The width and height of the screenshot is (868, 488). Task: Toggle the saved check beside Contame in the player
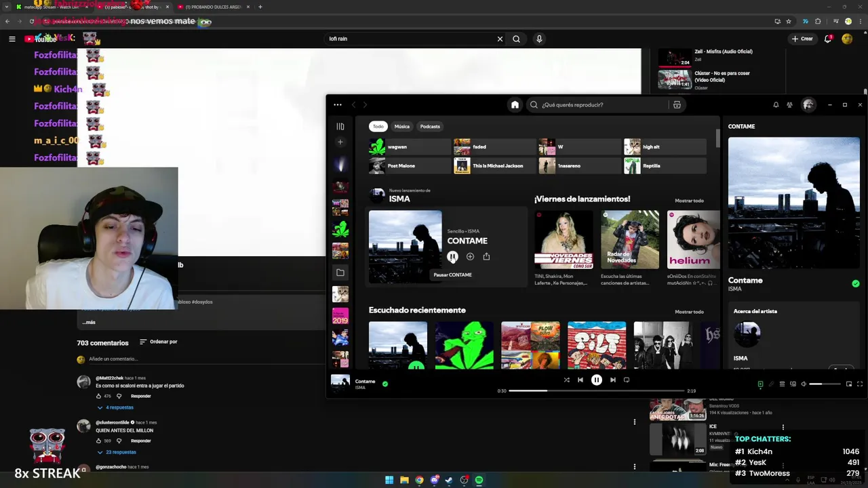tap(385, 384)
